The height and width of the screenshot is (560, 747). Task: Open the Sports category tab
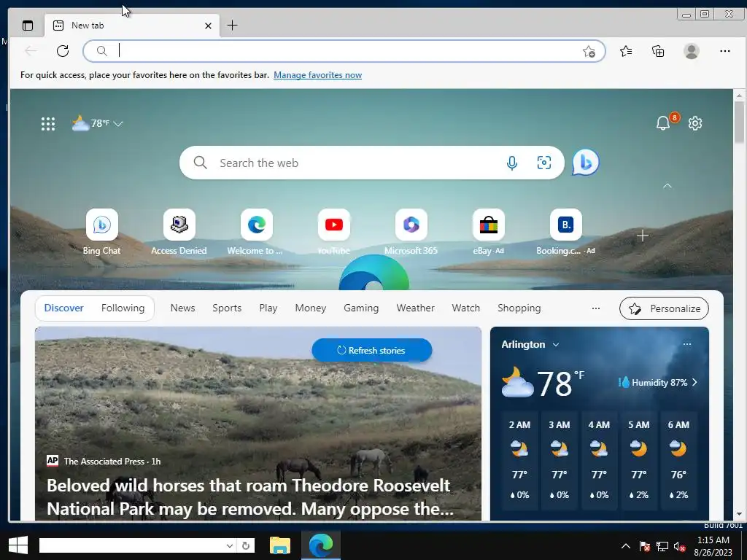click(x=227, y=308)
